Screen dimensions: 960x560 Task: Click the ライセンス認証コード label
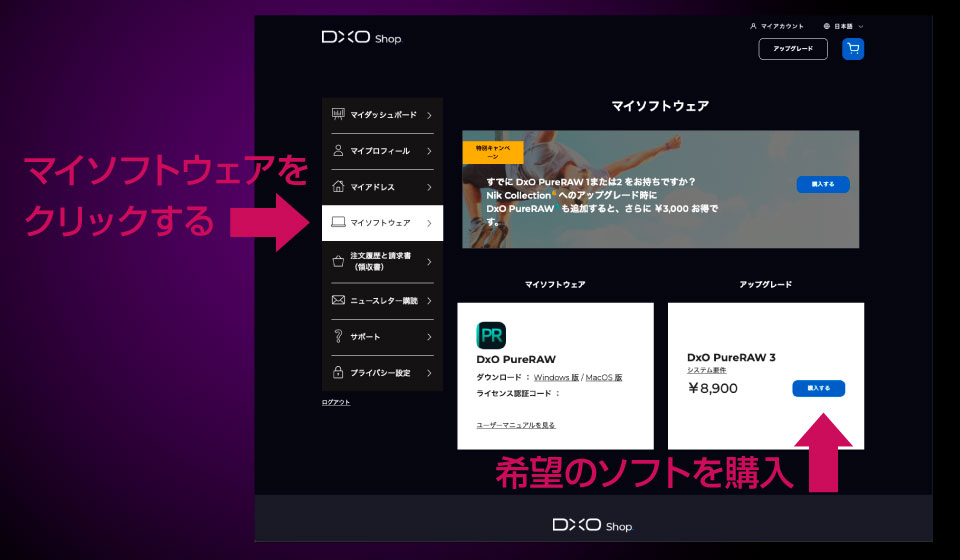pyautogui.click(x=518, y=394)
